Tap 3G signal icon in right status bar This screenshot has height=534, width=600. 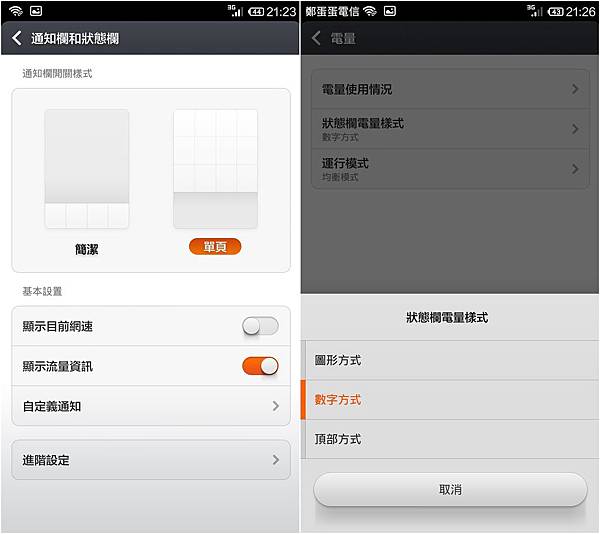tap(535, 11)
